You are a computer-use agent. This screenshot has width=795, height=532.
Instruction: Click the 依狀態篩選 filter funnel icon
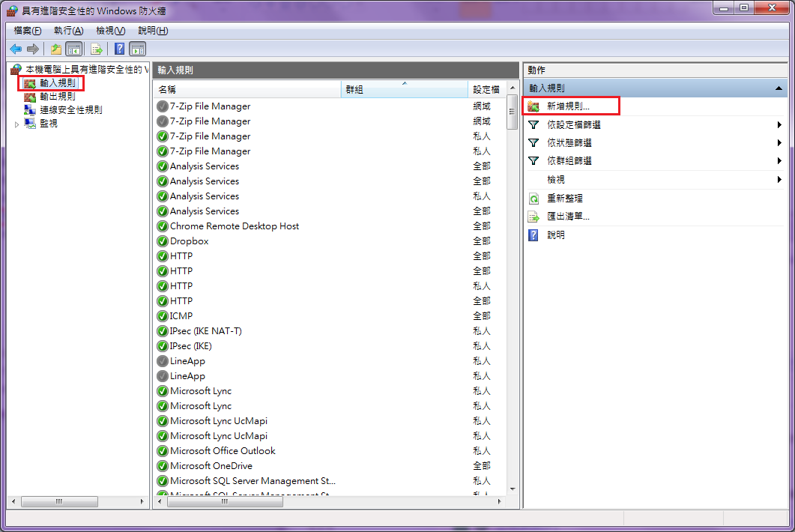point(532,142)
